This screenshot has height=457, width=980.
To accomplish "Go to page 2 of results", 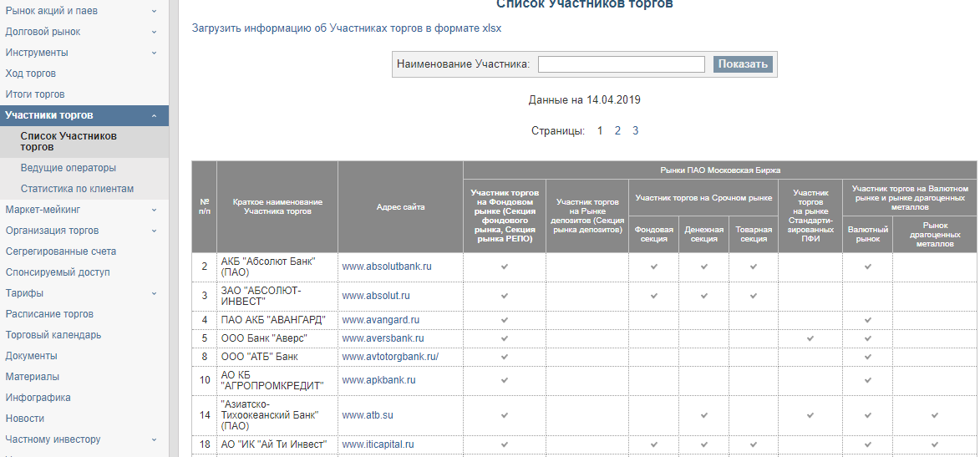I will (x=617, y=130).
